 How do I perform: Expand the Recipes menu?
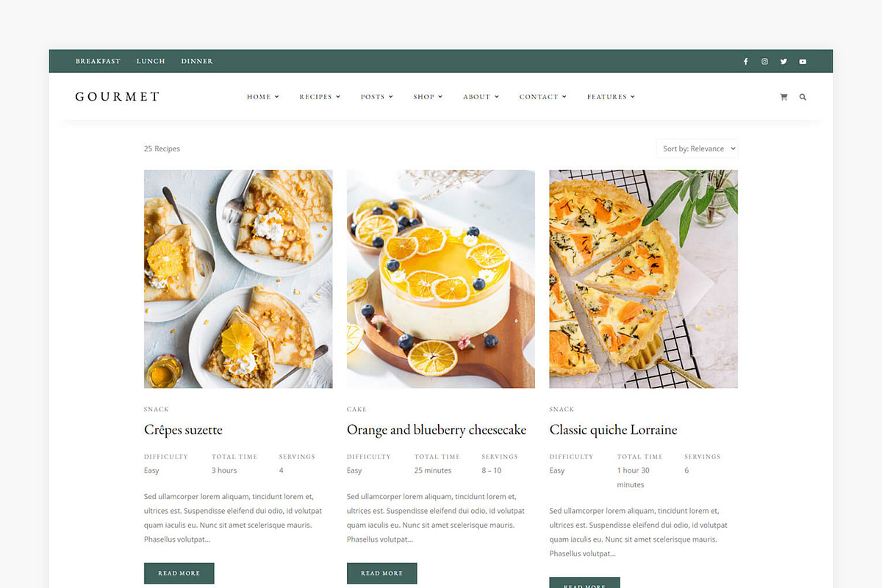coord(320,97)
